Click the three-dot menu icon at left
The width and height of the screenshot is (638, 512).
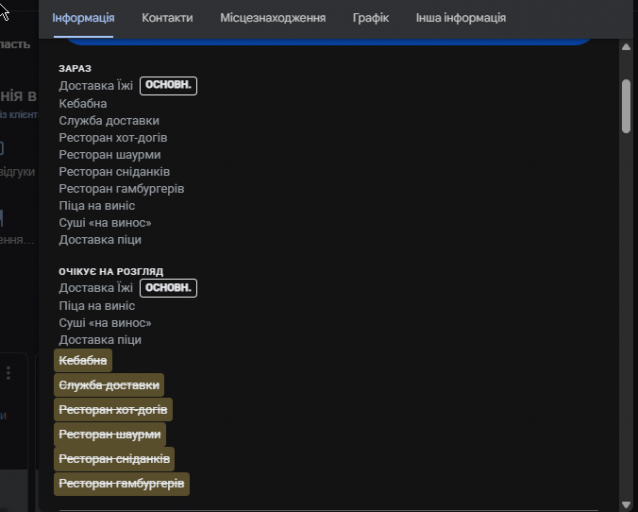[9, 373]
